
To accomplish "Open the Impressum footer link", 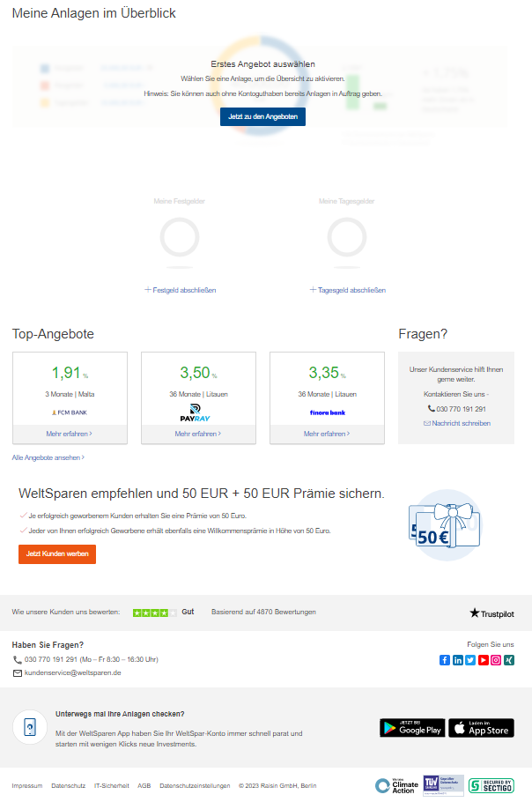I will (x=26, y=785).
